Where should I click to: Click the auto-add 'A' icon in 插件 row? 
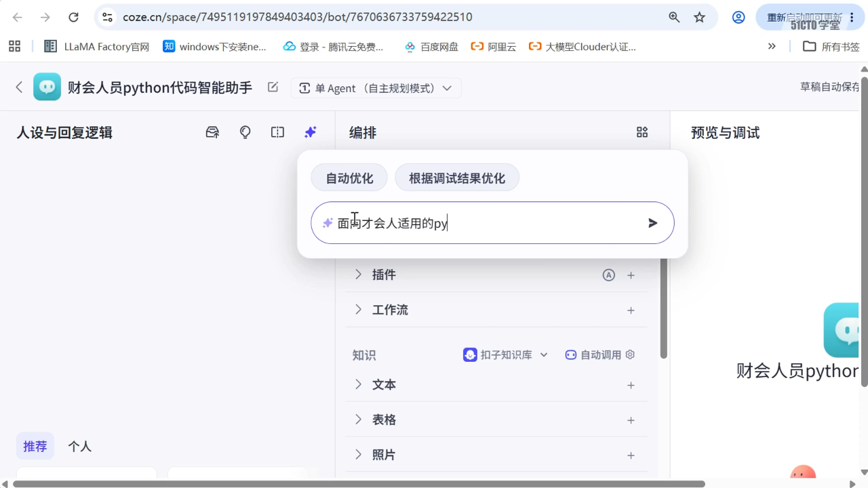tap(609, 275)
